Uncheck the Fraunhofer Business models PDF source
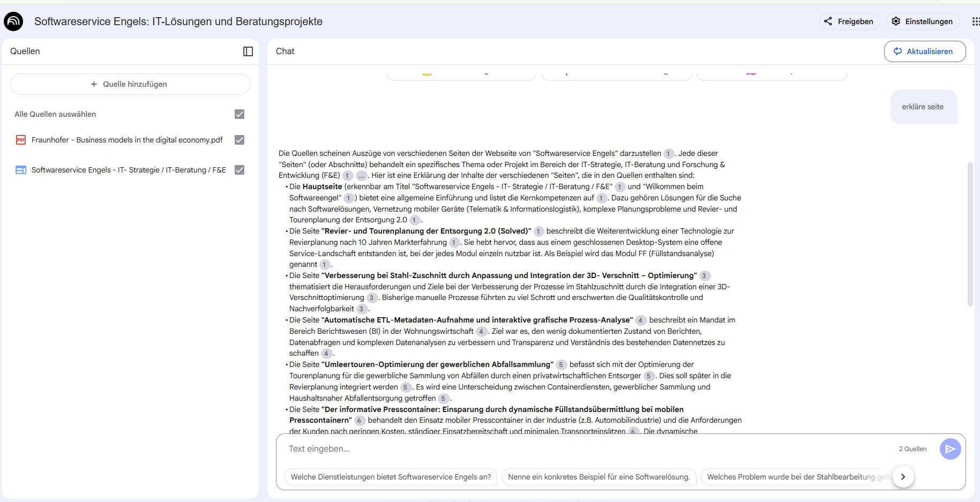The image size is (980, 502). (240, 140)
